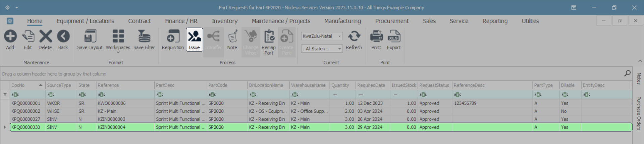This screenshot has width=644, height=144.
Task: Click the ribbon display options icon in title bar
Action: 574,7
